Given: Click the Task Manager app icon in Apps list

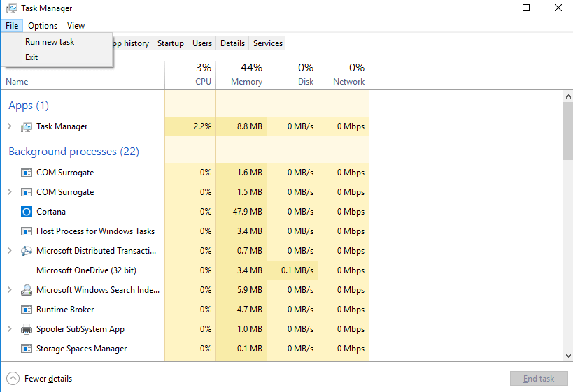Looking at the screenshot, I should tap(27, 126).
